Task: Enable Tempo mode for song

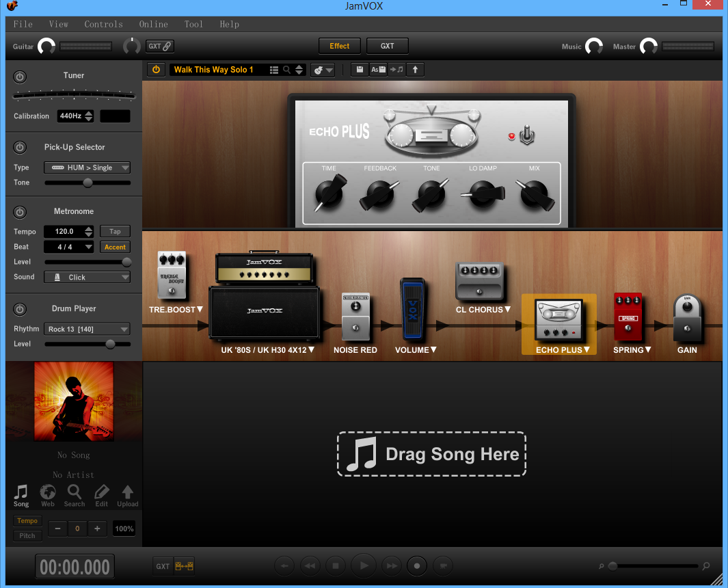Action: click(27, 521)
